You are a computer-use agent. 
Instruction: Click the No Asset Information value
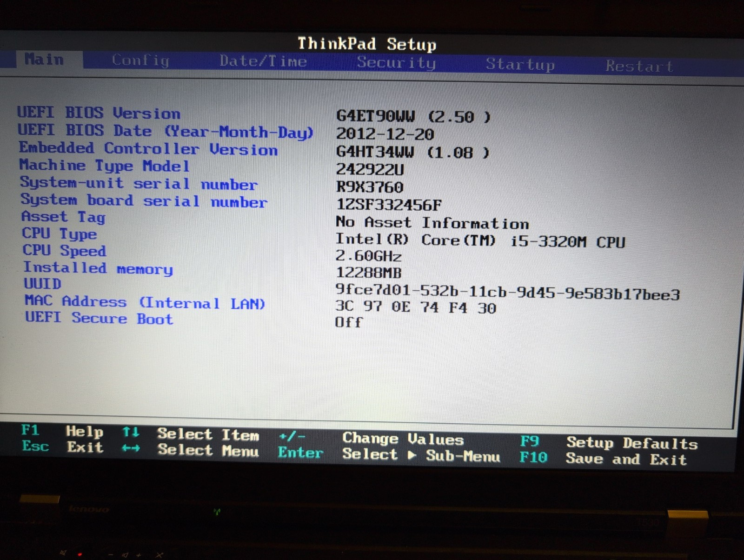click(432, 223)
